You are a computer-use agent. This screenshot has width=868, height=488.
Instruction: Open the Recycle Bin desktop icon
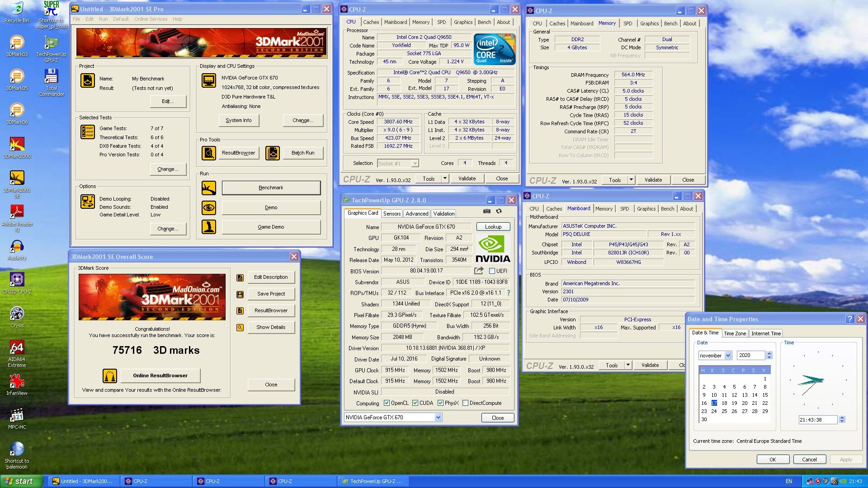coord(17,12)
